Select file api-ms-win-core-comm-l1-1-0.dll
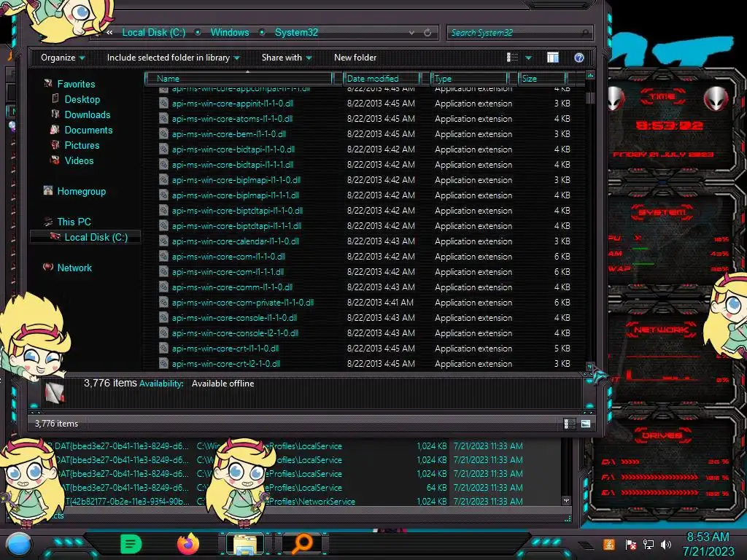This screenshot has height=560, width=747. tap(232, 287)
